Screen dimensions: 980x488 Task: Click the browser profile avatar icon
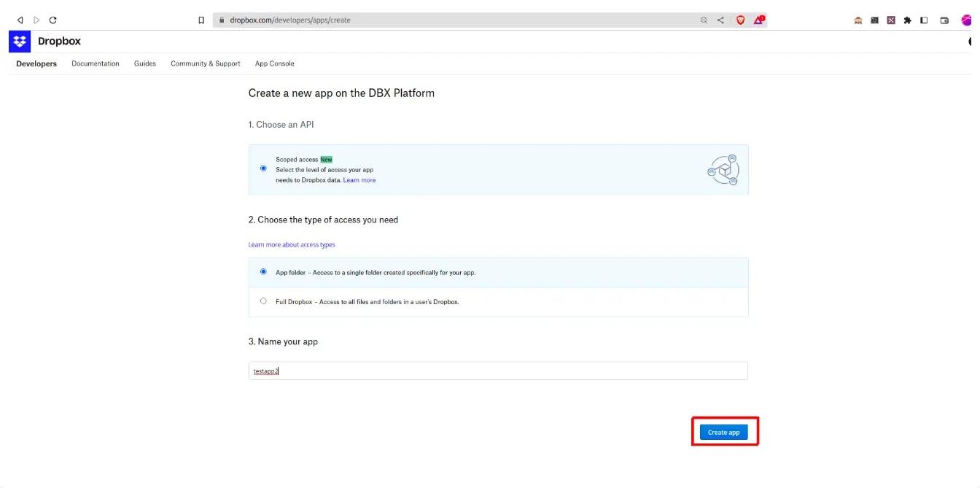coord(966,20)
